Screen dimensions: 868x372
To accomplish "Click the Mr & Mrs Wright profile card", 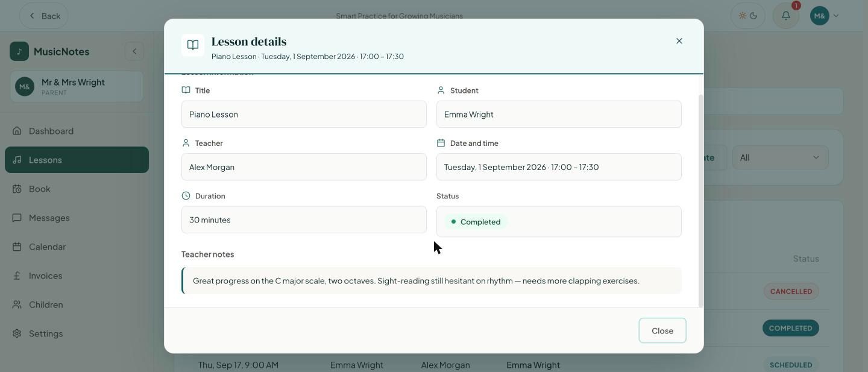I will click(77, 86).
